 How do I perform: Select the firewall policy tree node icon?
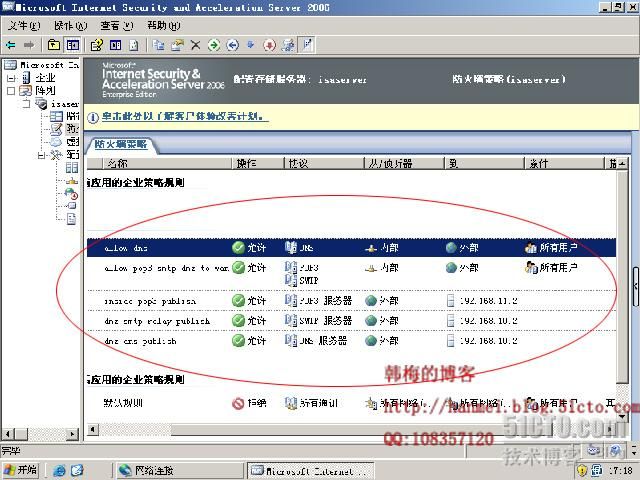pyautogui.click(x=56, y=129)
